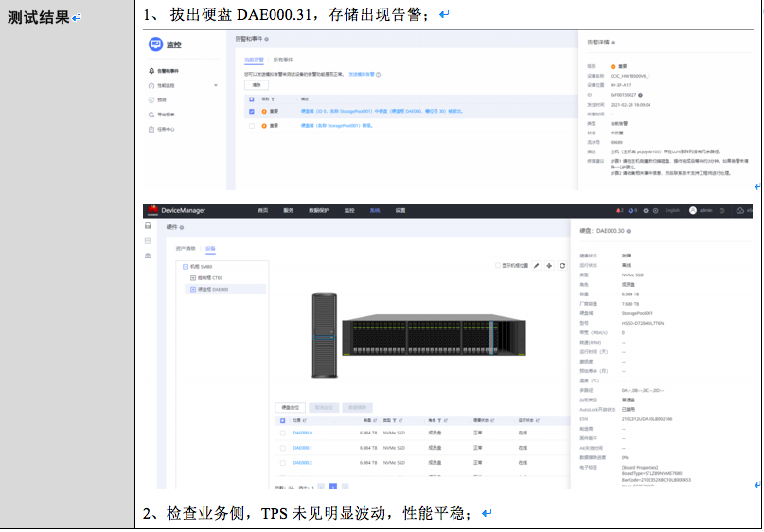
Task: Click Huawei logo in DeviceManager header
Action: point(152,210)
